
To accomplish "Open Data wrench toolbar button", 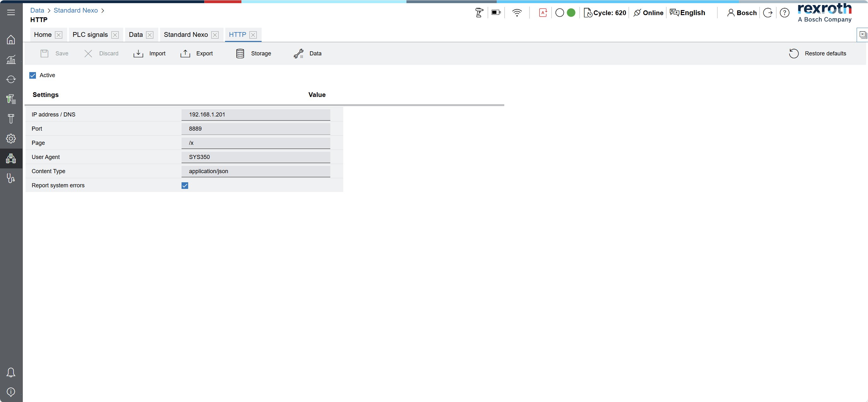I will coord(307,54).
